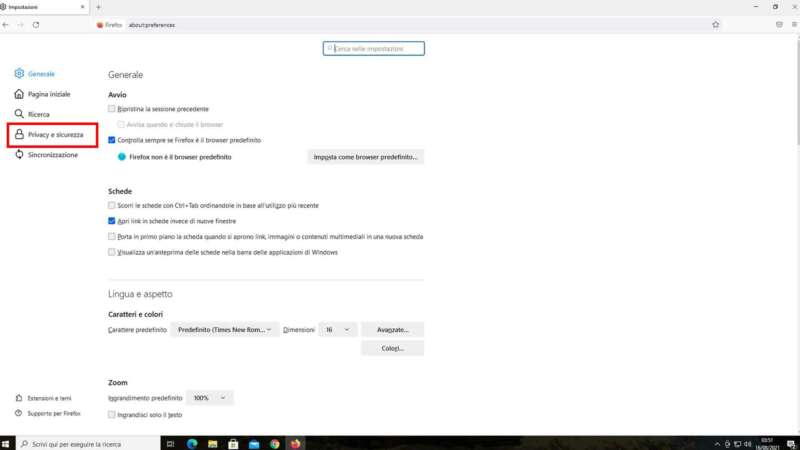Go to Ricerca settings

(39, 114)
